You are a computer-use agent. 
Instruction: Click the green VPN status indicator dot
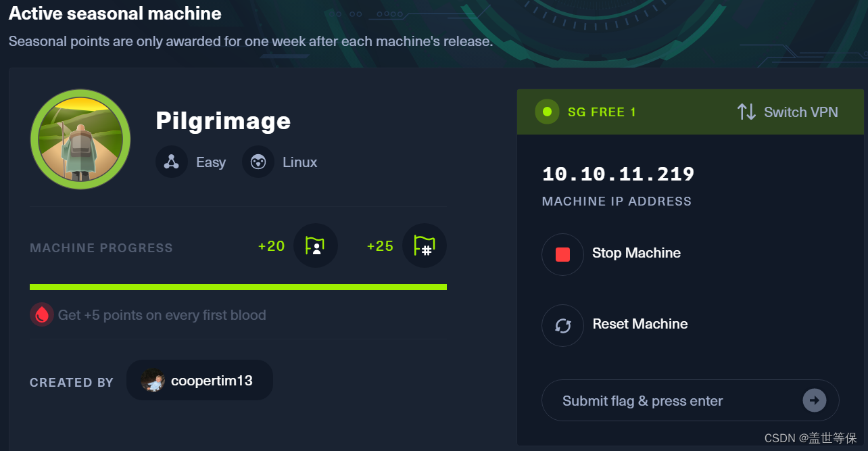tap(547, 112)
